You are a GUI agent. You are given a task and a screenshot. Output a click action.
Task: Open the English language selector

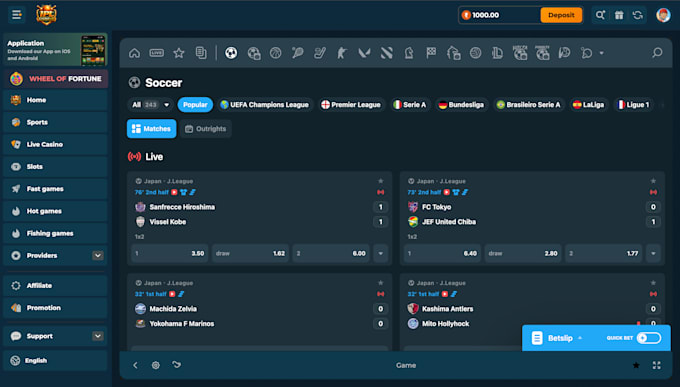click(x=55, y=361)
